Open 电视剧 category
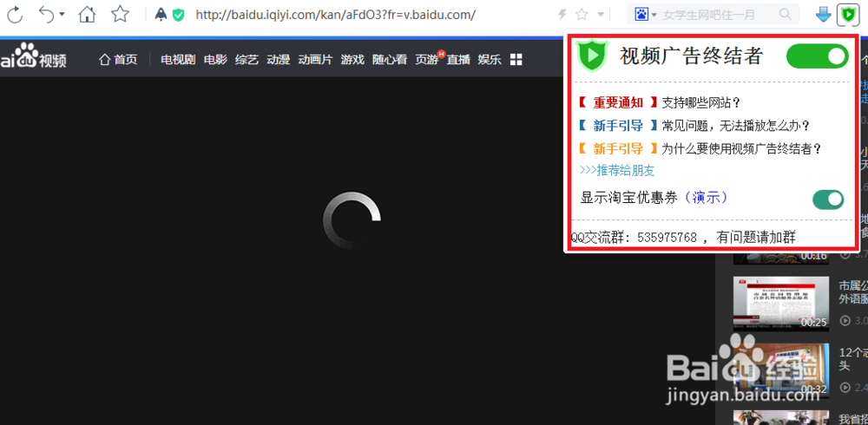 click(x=178, y=59)
